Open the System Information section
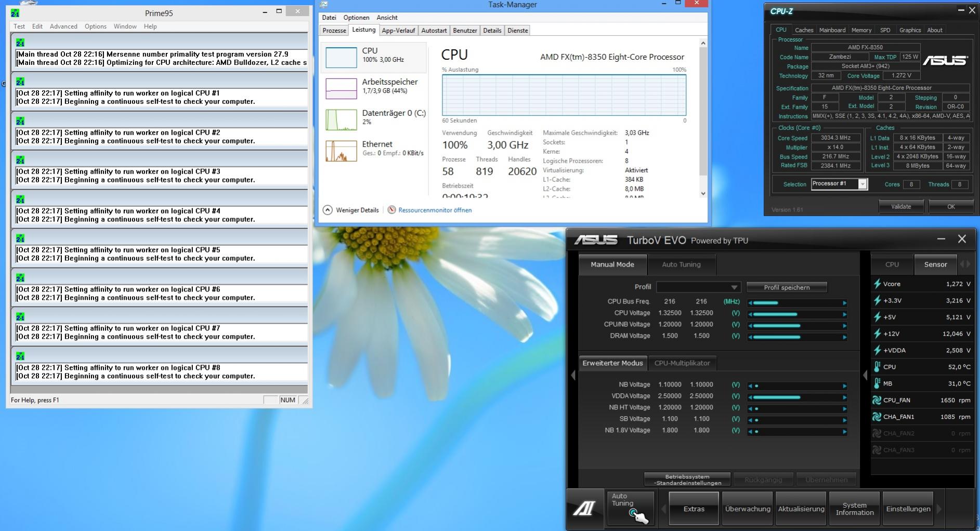 point(855,509)
